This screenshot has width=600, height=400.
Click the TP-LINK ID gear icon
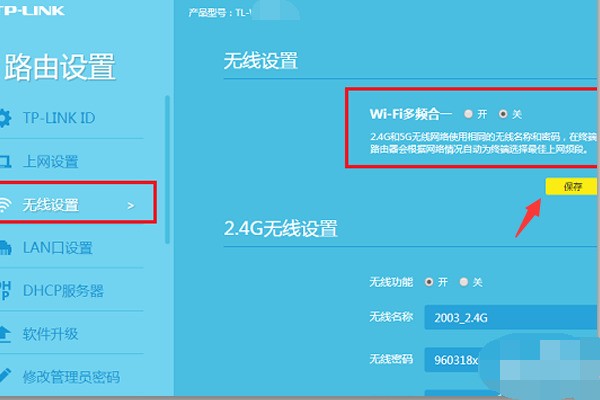5,118
